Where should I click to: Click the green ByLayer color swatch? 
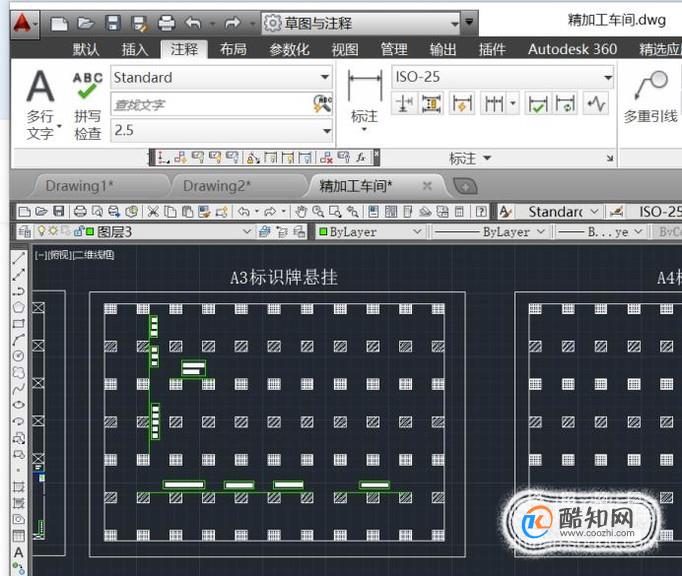pyautogui.click(x=323, y=231)
